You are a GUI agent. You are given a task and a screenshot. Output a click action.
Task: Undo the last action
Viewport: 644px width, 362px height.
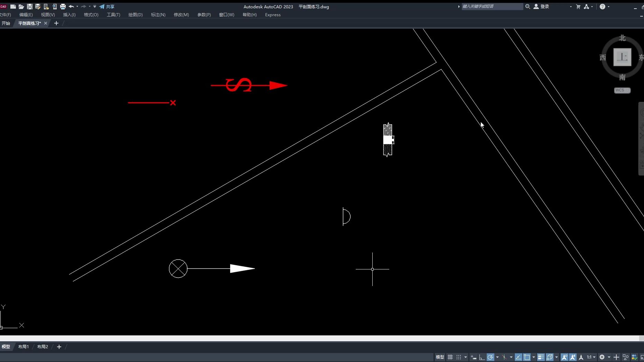[x=71, y=7]
